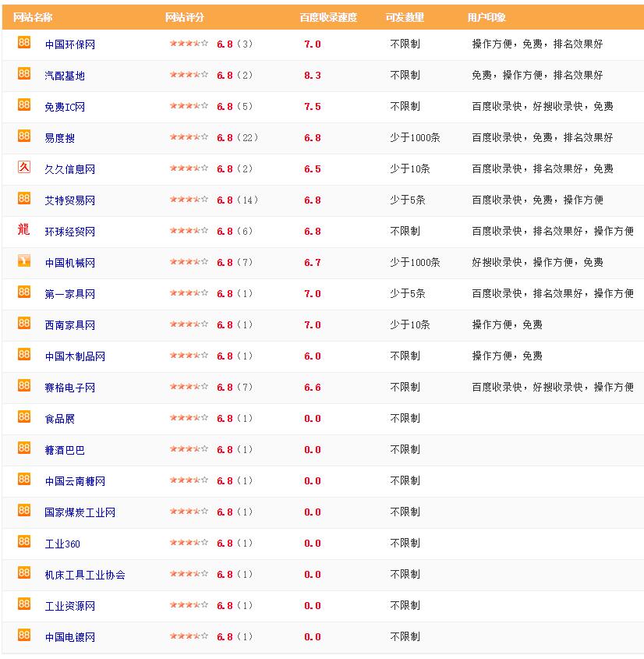Click the star rating of 中国环保网
The height and width of the screenshot is (659, 644).
[189, 44]
